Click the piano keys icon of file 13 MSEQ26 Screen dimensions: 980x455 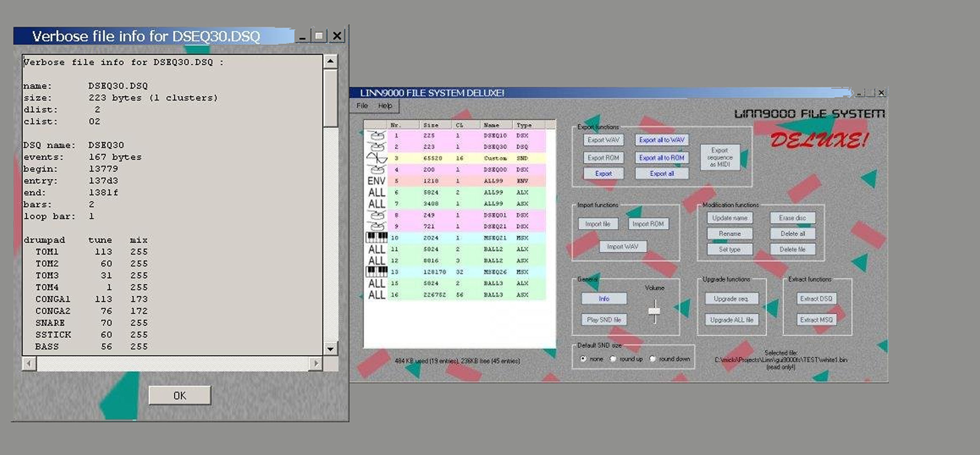376,271
